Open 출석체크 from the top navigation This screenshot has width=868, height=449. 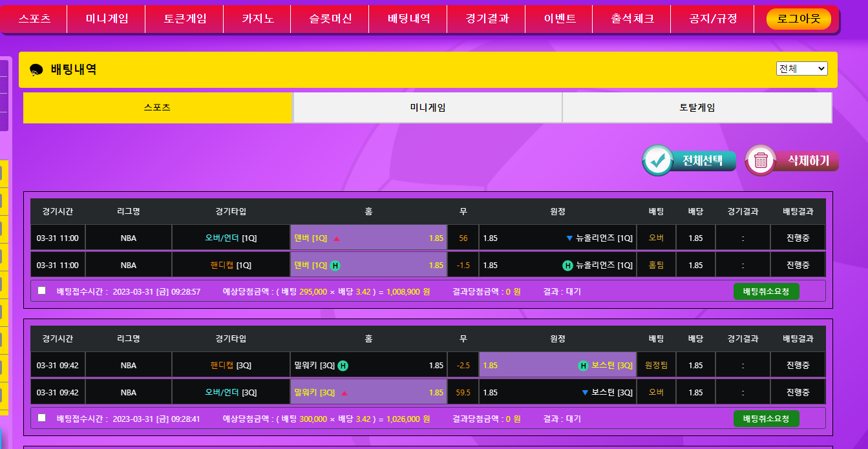coord(632,19)
